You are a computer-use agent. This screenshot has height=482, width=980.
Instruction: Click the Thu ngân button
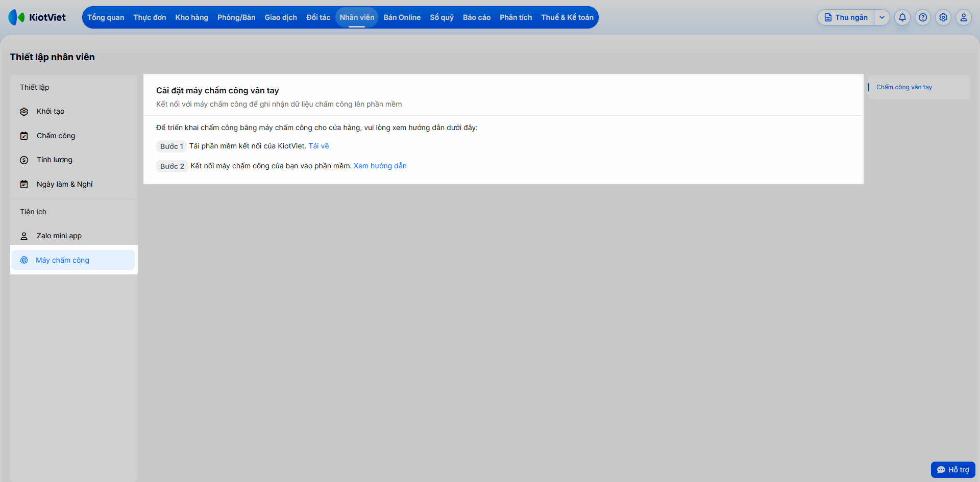click(x=846, y=17)
